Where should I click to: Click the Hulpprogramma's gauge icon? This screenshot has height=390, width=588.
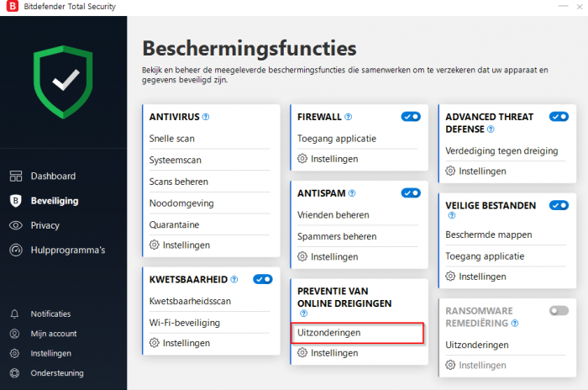pos(16,250)
